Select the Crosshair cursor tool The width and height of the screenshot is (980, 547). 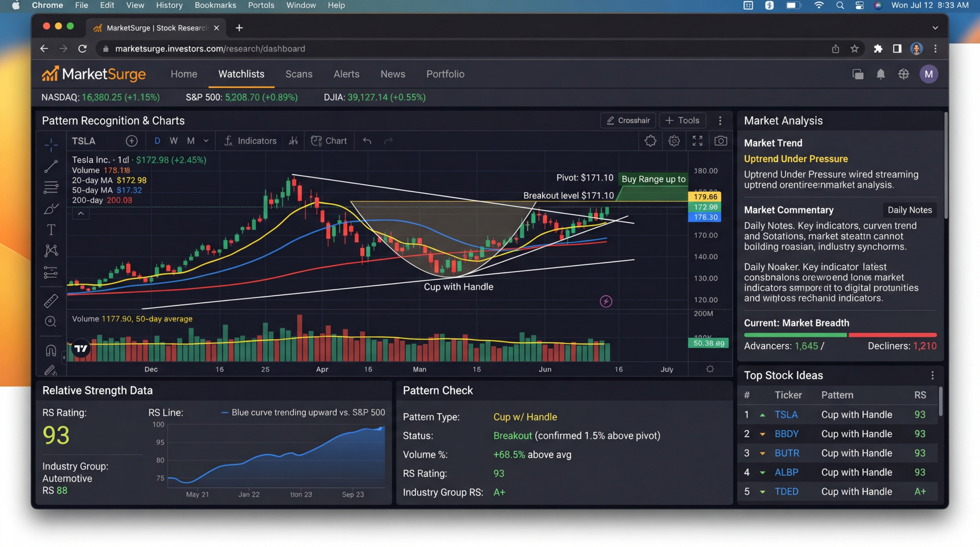point(628,120)
